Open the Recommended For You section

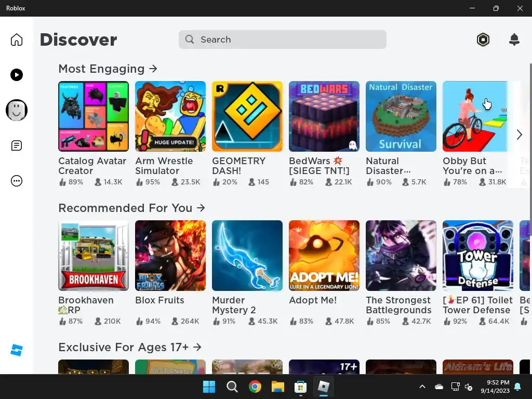[131, 208]
